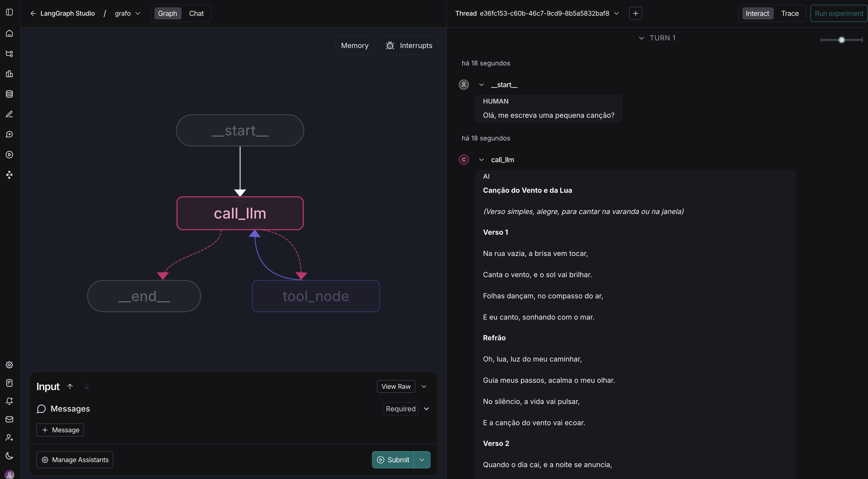Screen dimensions: 868x479
Task: Click the plus icon to add new thread
Action: point(635,13)
